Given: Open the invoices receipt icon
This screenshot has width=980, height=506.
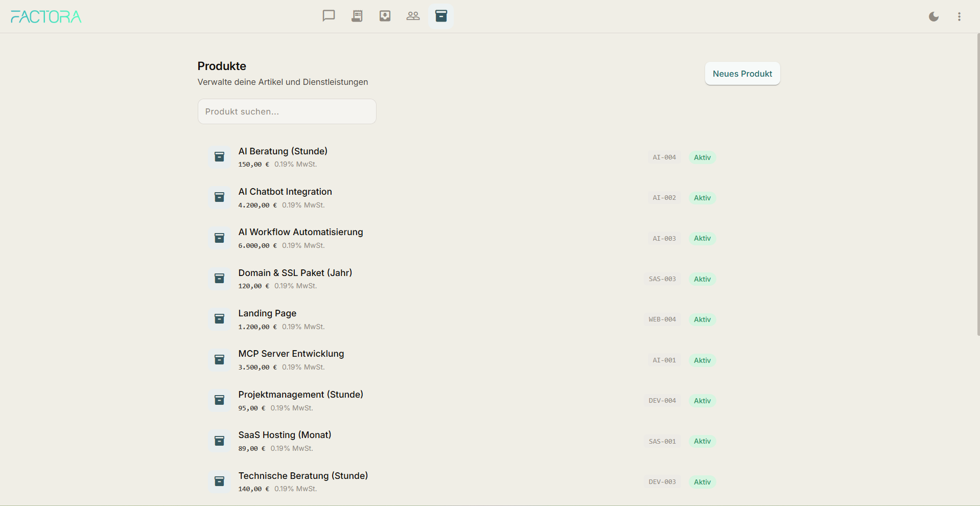Looking at the screenshot, I should pos(357,16).
